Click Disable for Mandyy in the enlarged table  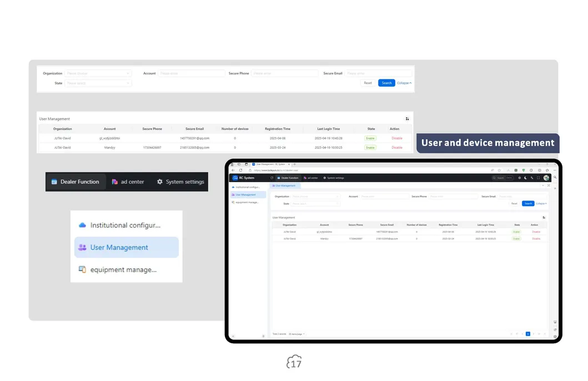(x=397, y=148)
